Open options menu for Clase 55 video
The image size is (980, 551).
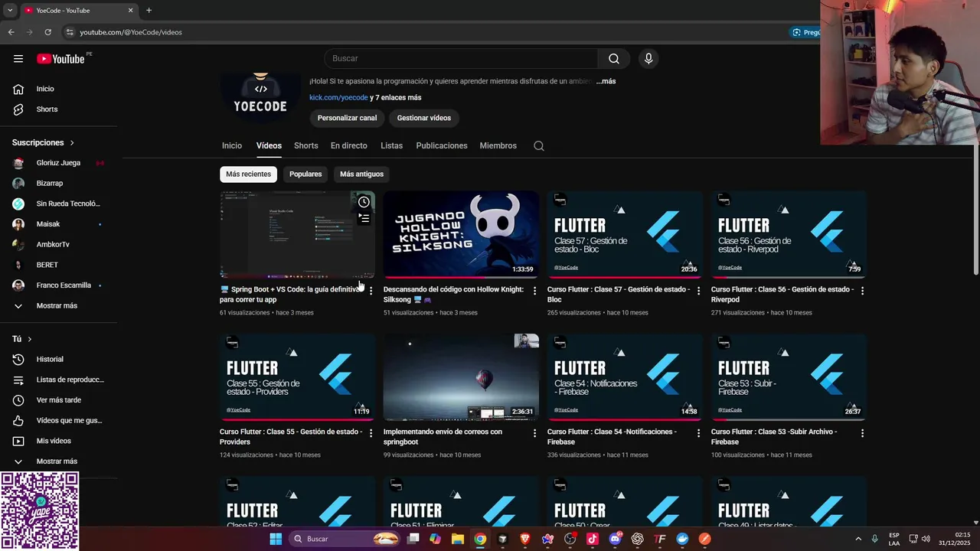click(x=371, y=433)
